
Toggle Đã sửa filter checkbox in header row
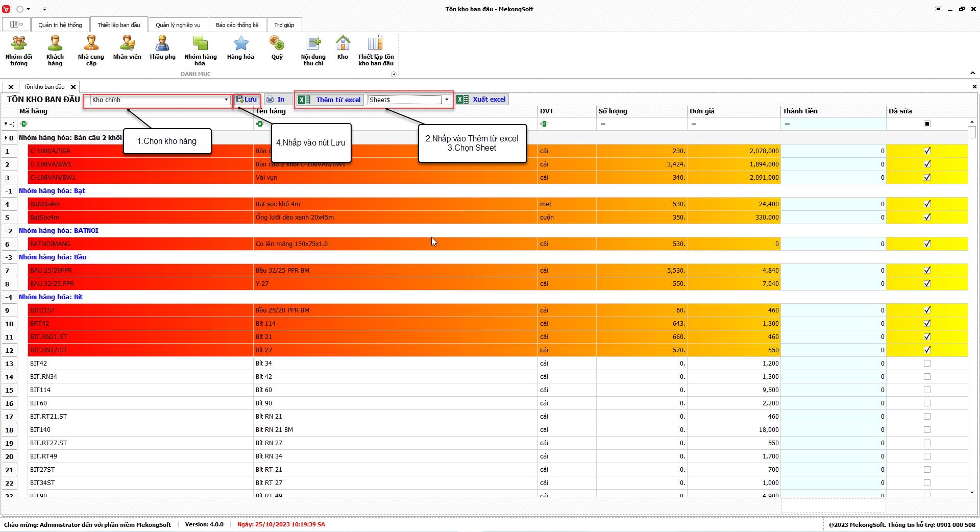point(927,124)
